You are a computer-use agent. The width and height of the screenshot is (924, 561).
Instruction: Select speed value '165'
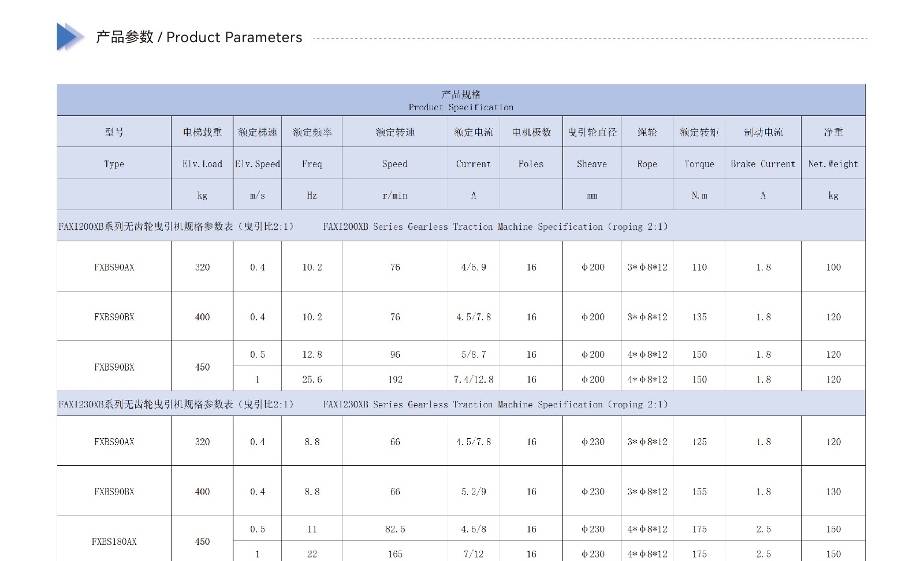tap(395, 554)
